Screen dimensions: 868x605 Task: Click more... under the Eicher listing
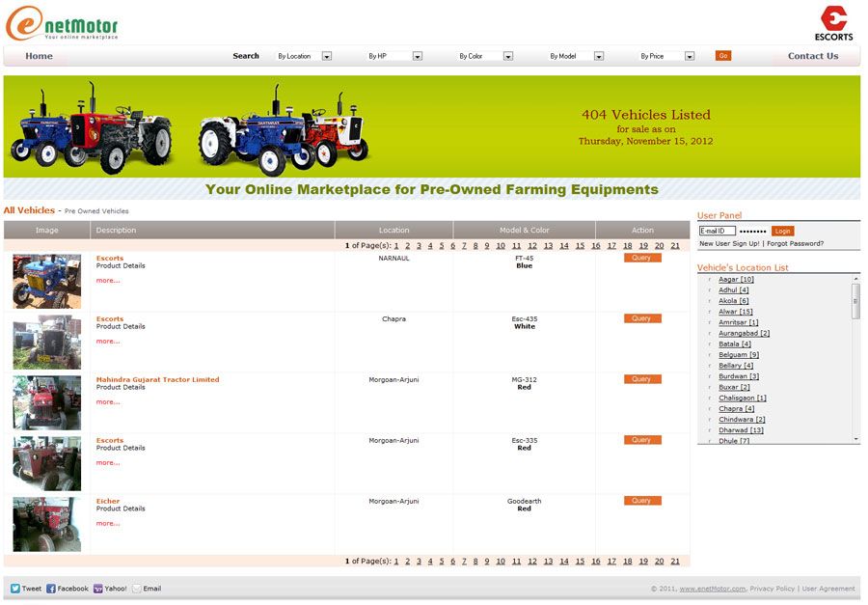point(108,523)
